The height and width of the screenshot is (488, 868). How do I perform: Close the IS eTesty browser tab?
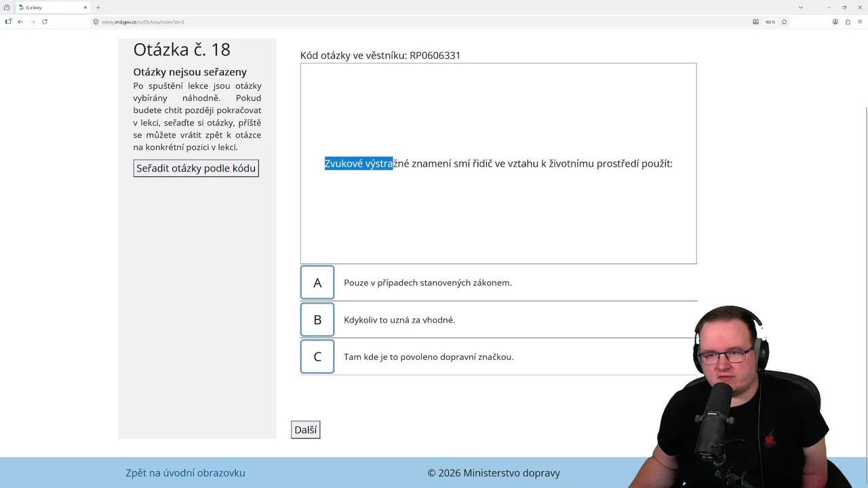(85, 7)
